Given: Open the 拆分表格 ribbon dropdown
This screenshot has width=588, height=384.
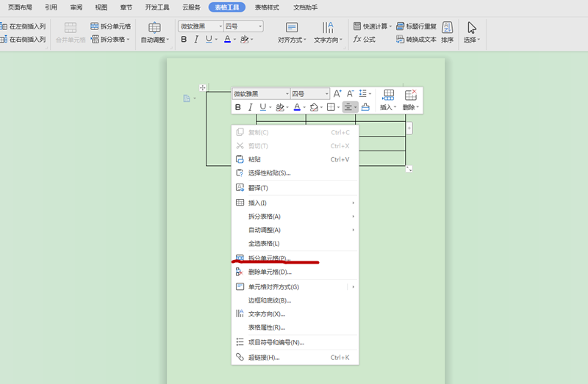Looking at the screenshot, I should click(110, 40).
